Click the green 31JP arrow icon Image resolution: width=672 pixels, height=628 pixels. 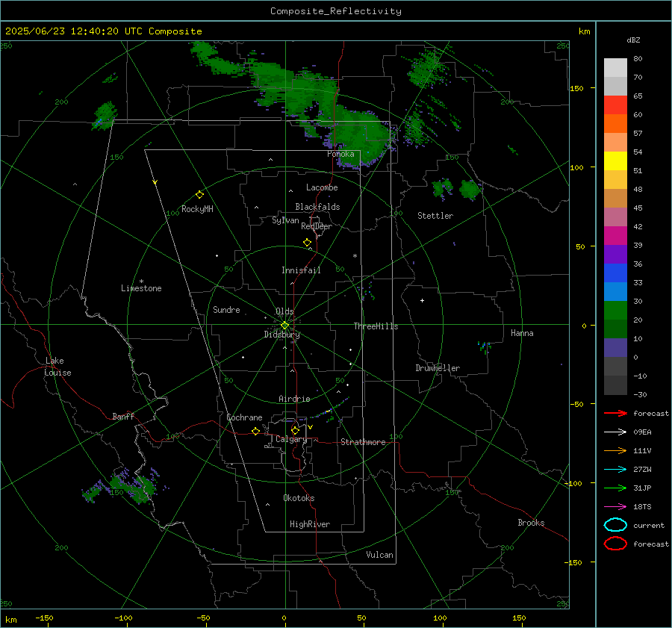(x=615, y=488)
